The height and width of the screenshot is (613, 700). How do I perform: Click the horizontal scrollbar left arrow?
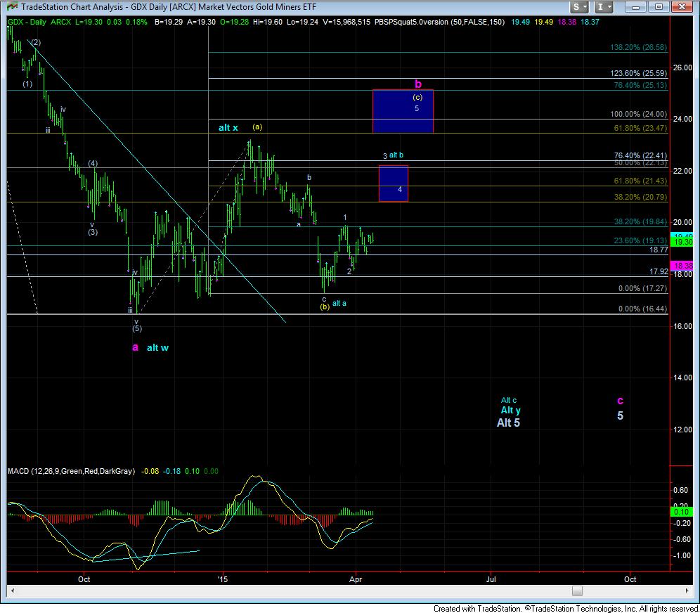(12, 591)
